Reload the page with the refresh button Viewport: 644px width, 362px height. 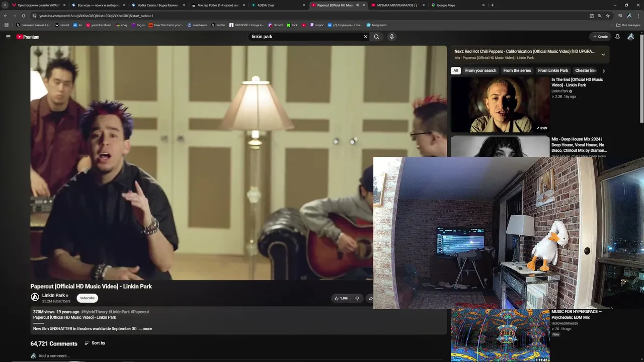point(23,16)
